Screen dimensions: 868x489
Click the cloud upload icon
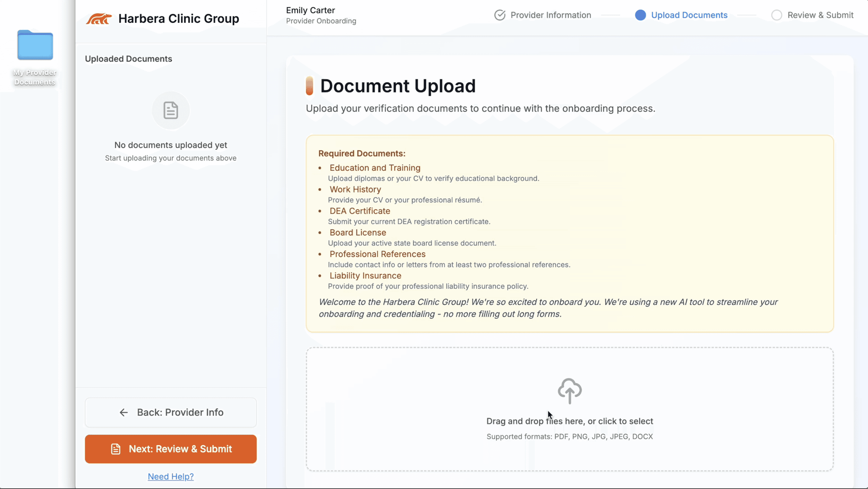coord(569,390)
